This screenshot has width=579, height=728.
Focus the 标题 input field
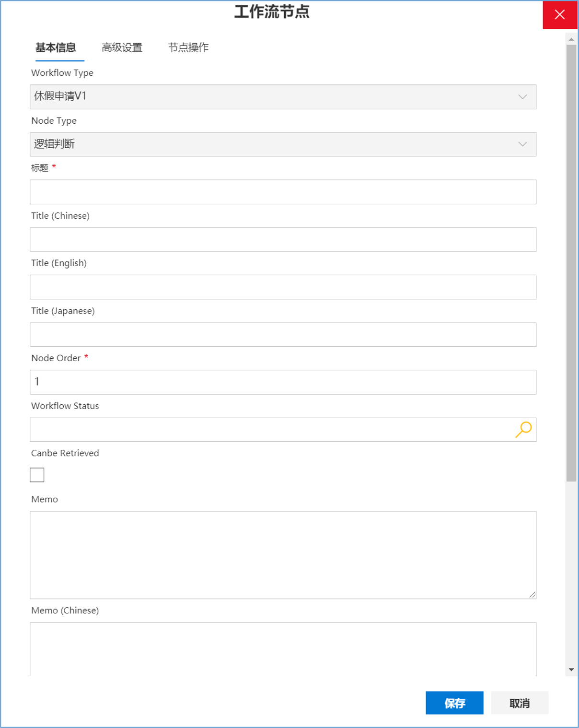pyautogui.click(x=283, y=192)
